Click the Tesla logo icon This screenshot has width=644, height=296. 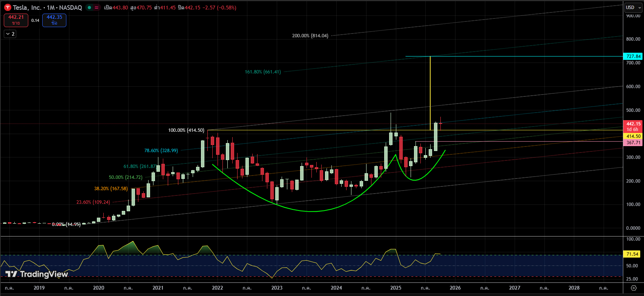[8, 8]
